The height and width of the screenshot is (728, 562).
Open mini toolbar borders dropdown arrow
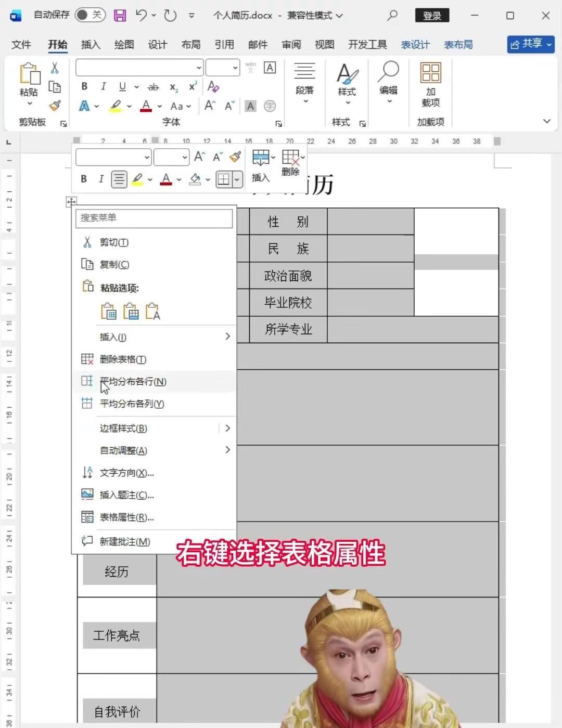(237, 179)
